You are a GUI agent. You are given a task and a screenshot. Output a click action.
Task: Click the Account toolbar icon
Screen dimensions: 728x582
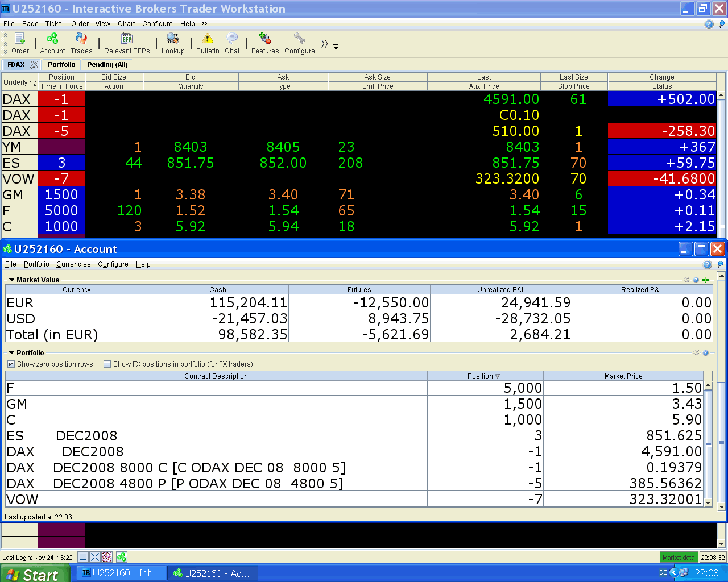[52, 39]
